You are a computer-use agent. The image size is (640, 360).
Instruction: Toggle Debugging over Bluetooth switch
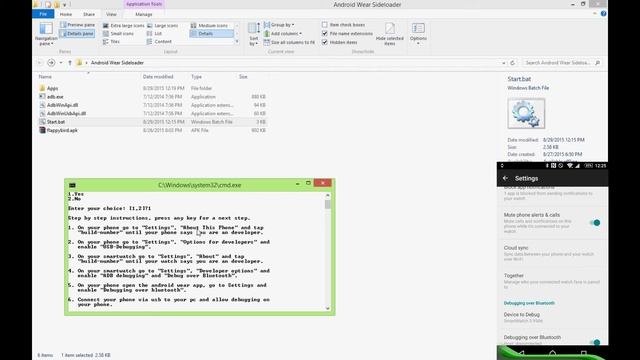click(x=596, y=341)
